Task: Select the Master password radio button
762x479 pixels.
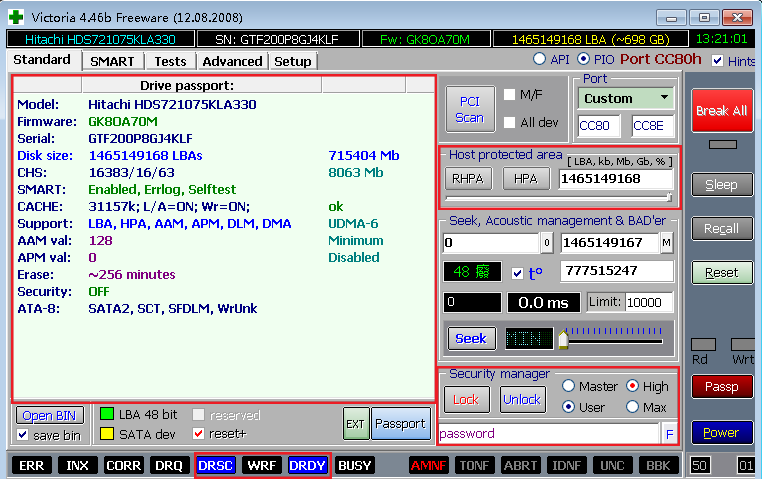Action: [569, 386]
